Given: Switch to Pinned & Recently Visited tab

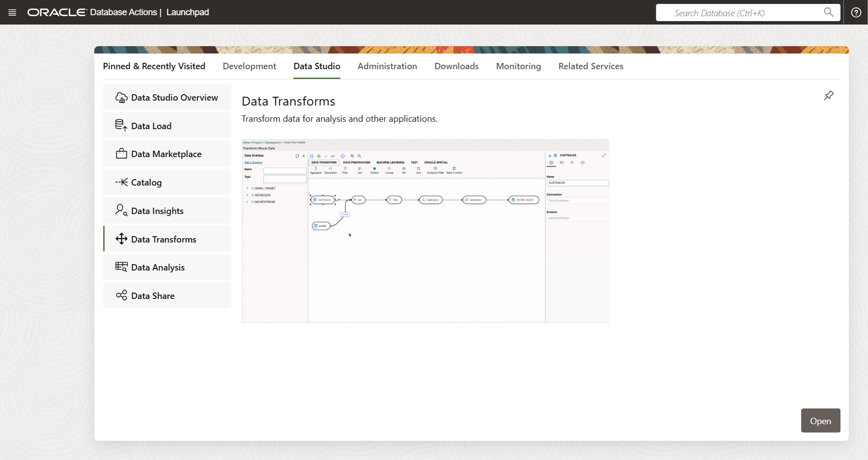Looking at the screenshot, I should point(154,66).
